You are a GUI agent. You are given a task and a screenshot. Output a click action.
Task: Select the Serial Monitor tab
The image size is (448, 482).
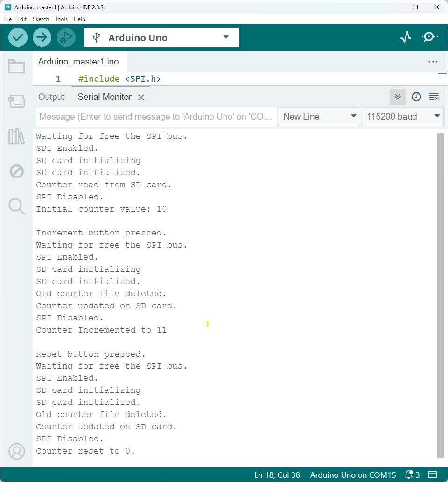105,97
